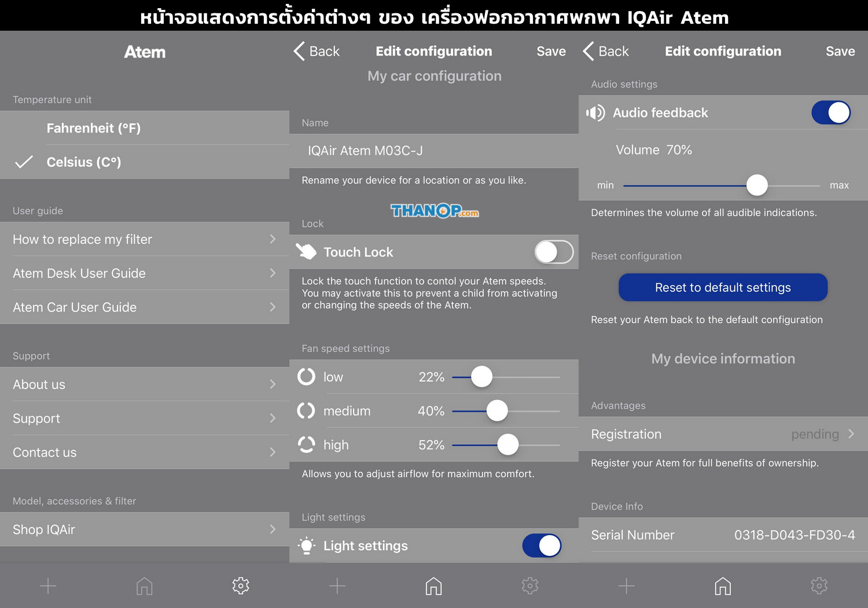868x608 pixels.
Task: Tap the light bulb icon beside Light settings
Action: click(306, 545)
